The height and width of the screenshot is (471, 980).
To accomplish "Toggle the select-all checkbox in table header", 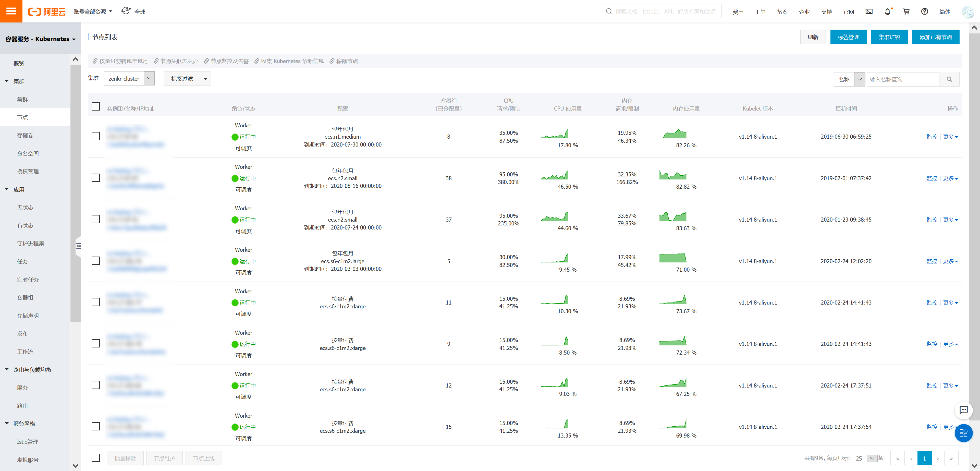I will point(96,106).
